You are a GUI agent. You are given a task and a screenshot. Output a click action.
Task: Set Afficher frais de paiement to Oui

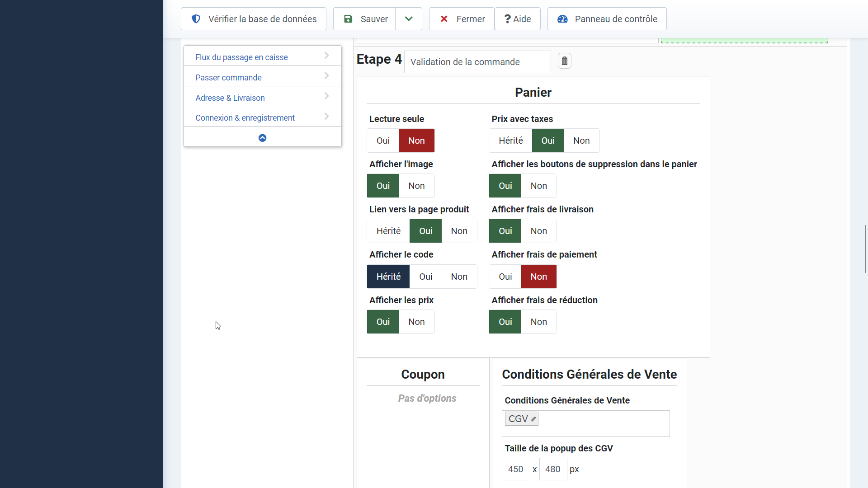[505, 277]
